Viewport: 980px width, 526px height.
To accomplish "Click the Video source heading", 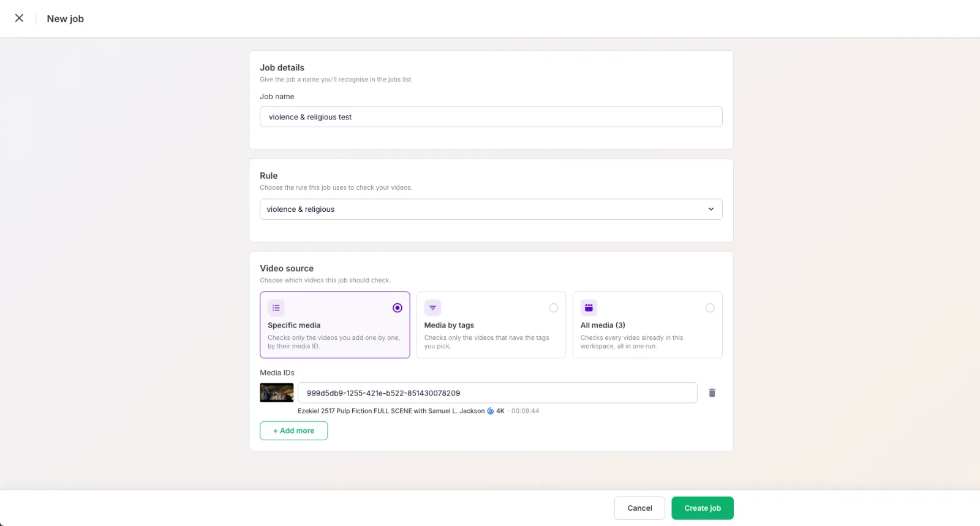I will (x=287, y=269).
